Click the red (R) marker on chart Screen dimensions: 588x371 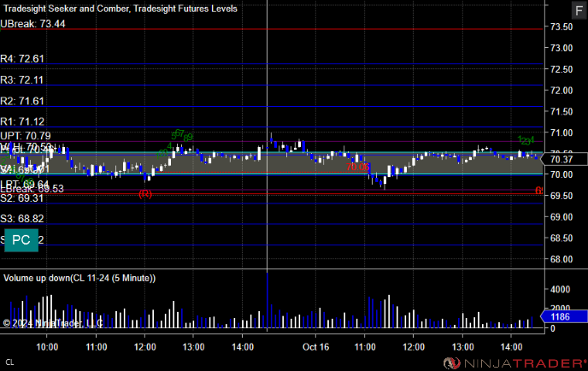point(145,194)
